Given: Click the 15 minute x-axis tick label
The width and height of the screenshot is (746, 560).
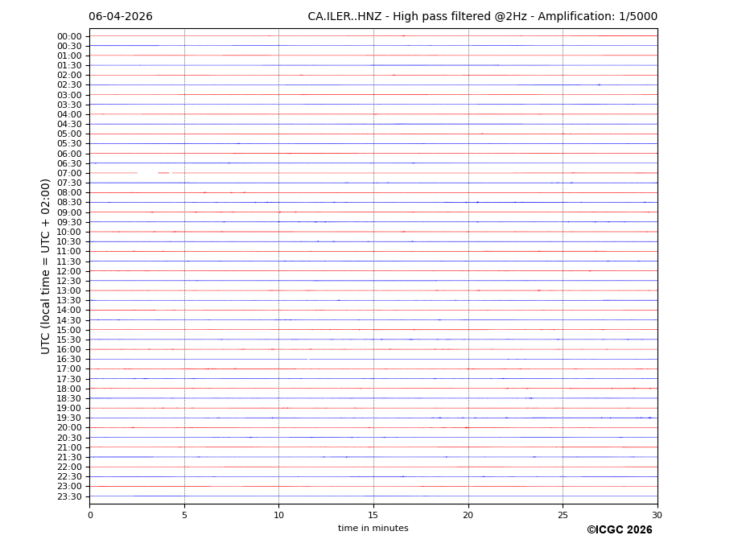Looking at the screenshot, I should (373, 515).
